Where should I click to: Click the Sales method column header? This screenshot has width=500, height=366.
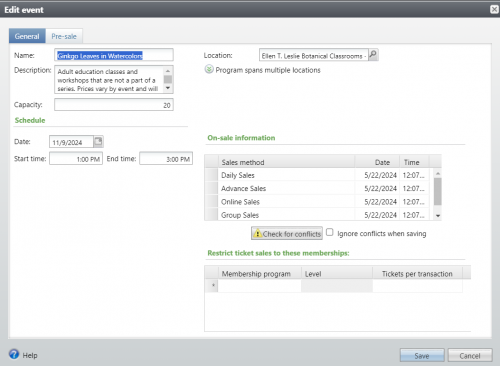pyautogui.click(x=286, y=162)
